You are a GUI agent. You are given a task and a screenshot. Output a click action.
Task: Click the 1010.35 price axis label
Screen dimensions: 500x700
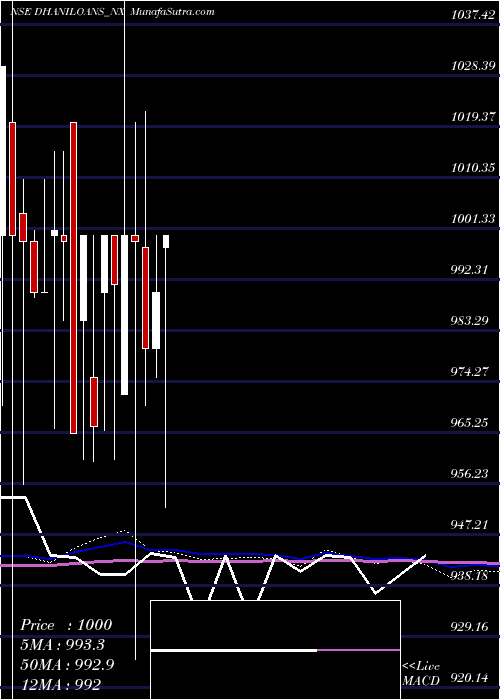click(x=474, y=168)
